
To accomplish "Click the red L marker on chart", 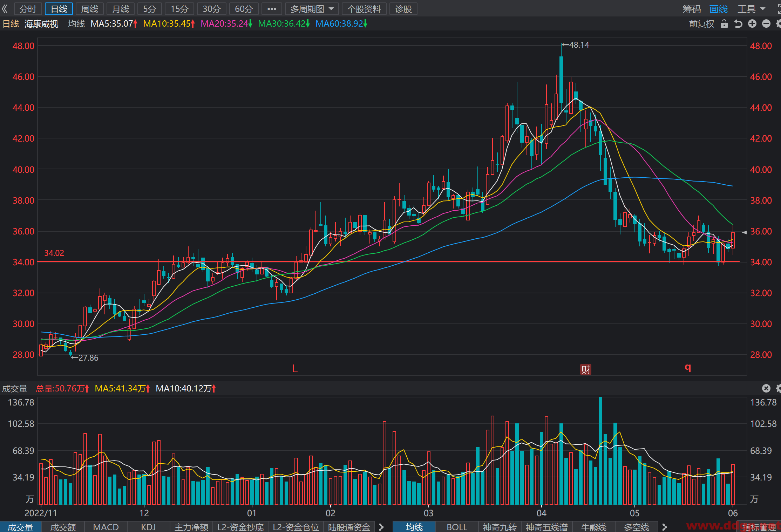I will [x=295, y=368].
